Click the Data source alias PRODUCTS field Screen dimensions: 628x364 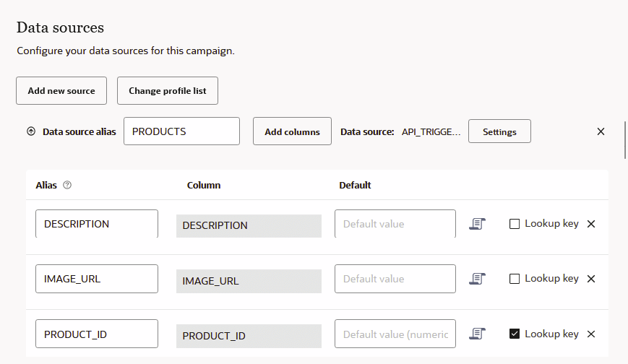181,131
